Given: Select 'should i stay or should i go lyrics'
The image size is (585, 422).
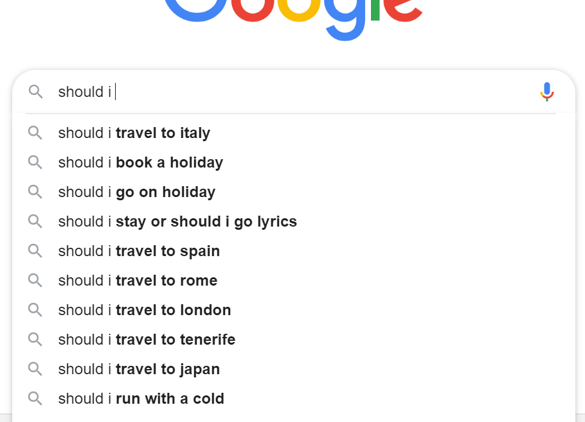Looking at the screenshot, I should (x=294, y=221).
